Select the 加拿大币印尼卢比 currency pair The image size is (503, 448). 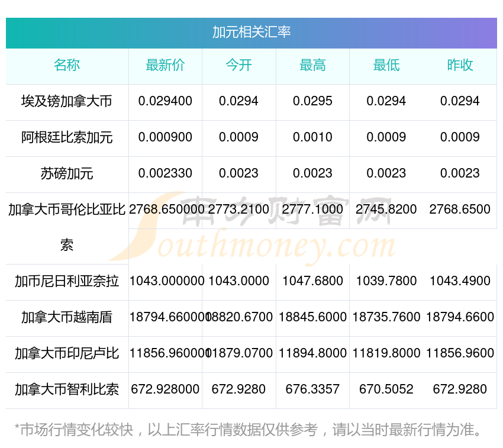pyautogui.click(x=67, y=353)
